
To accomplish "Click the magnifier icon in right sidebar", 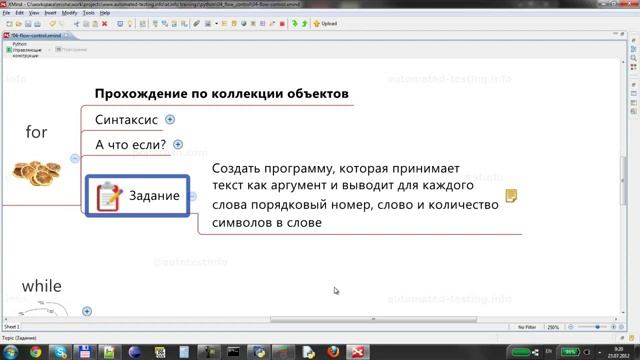I will pos(633,58).
